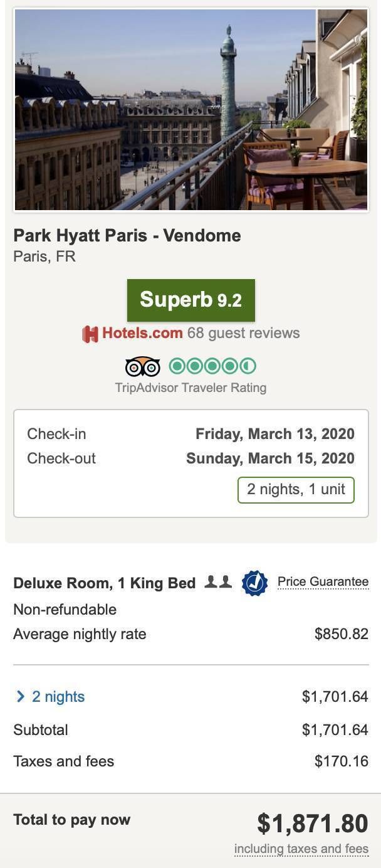Click the 68 guest reviews text
The height and width of the screenshot is (868, 381).
(x=243, y=333)
